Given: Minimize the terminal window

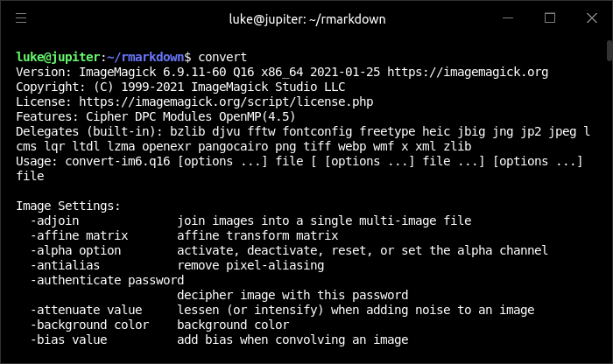Looking at the screenshot, I should [508, 18].
